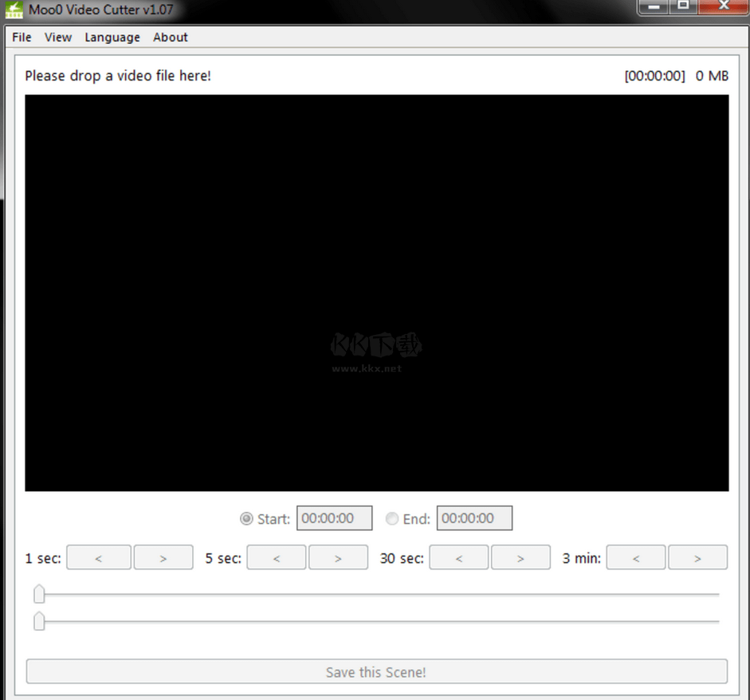Close the Moo0 Video Cutter window
Image resolution: width=750 pixels, height=700 pixels.
(724, 6)
